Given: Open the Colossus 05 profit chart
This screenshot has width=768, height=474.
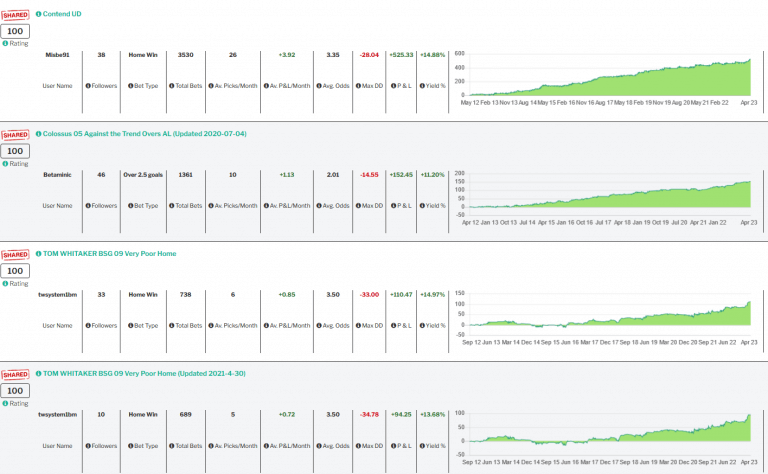Looking at the screenshot, I should 606,198.
